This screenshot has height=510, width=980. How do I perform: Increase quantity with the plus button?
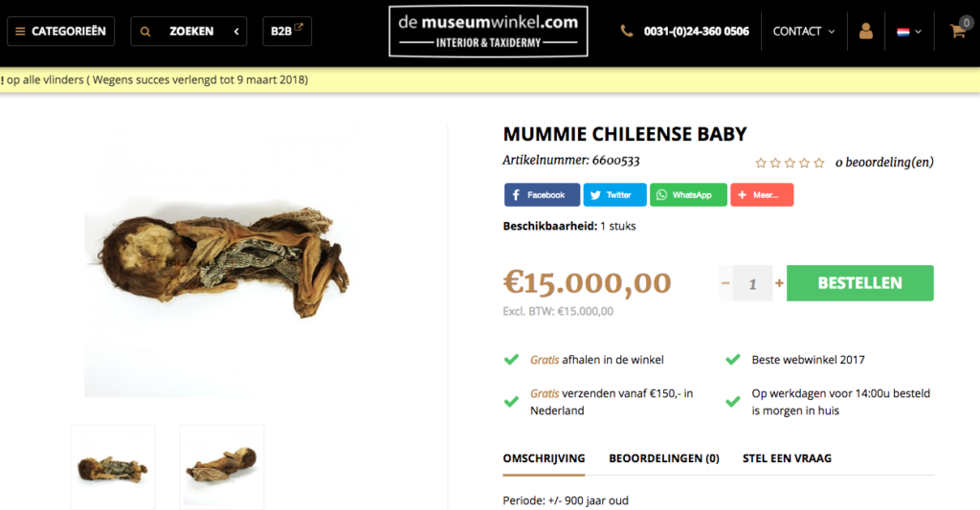point(779,283)
